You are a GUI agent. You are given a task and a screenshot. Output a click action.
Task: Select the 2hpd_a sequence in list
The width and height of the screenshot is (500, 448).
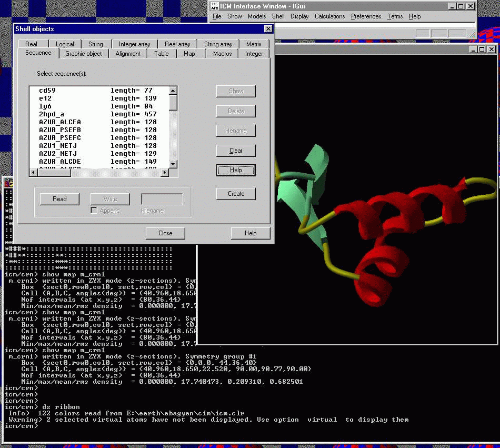pyautogui.click(x=51, y=114)
